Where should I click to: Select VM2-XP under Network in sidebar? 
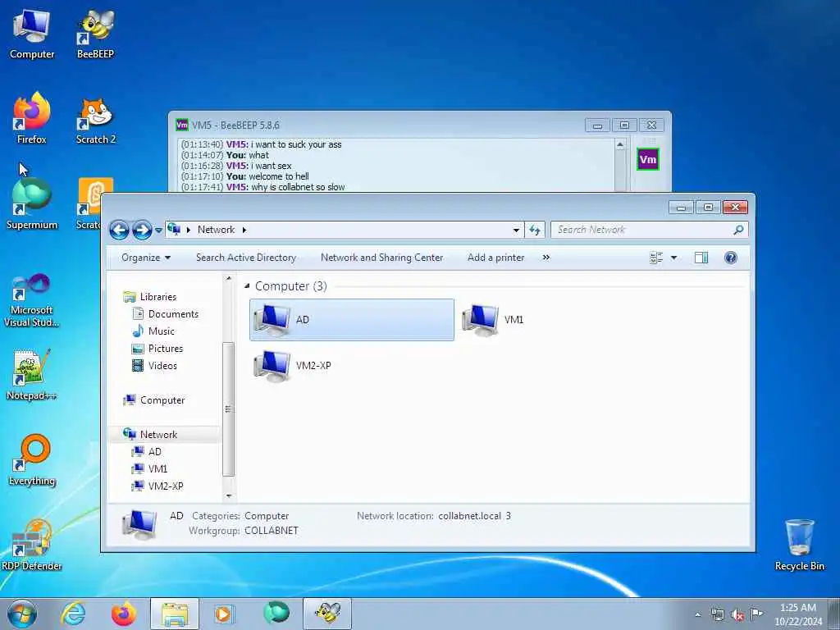[x=166, y=486]
